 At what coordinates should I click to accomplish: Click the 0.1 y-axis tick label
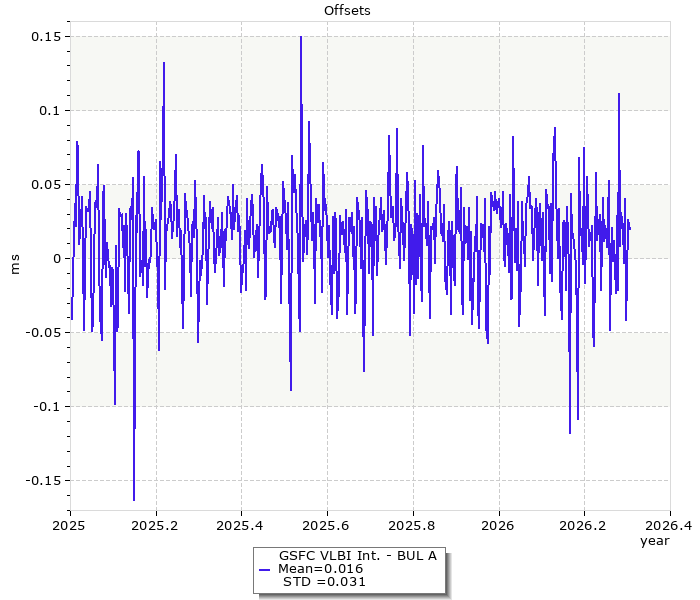[48, 111]
